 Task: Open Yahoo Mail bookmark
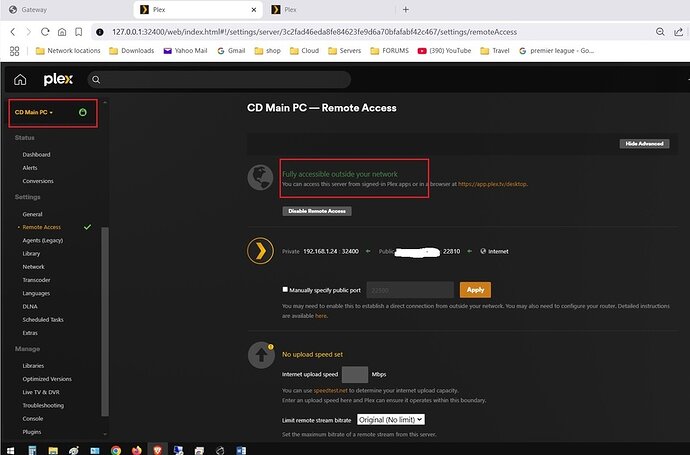point(185,51)
